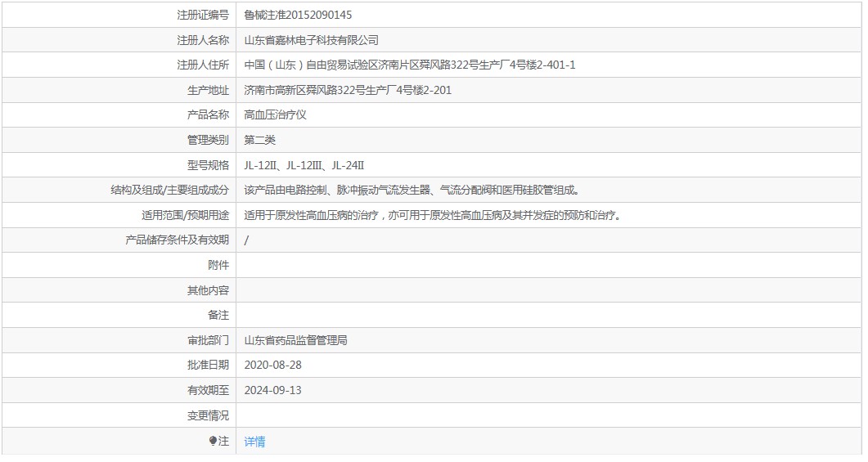Viewport: 868px width, 462px height.
Task: Click the 注册人名称 label
Action: [x=203, y=40]
